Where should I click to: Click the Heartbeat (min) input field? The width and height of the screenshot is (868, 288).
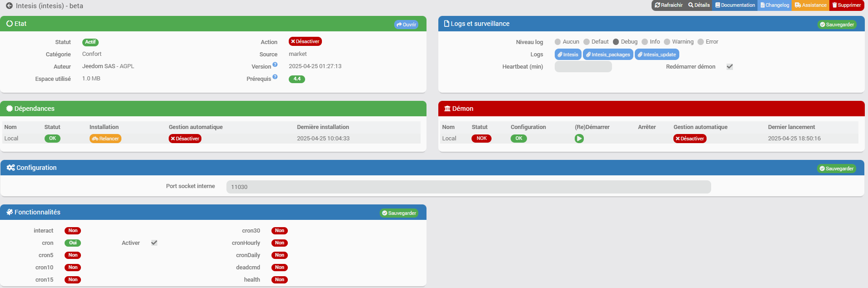(583, 67)
